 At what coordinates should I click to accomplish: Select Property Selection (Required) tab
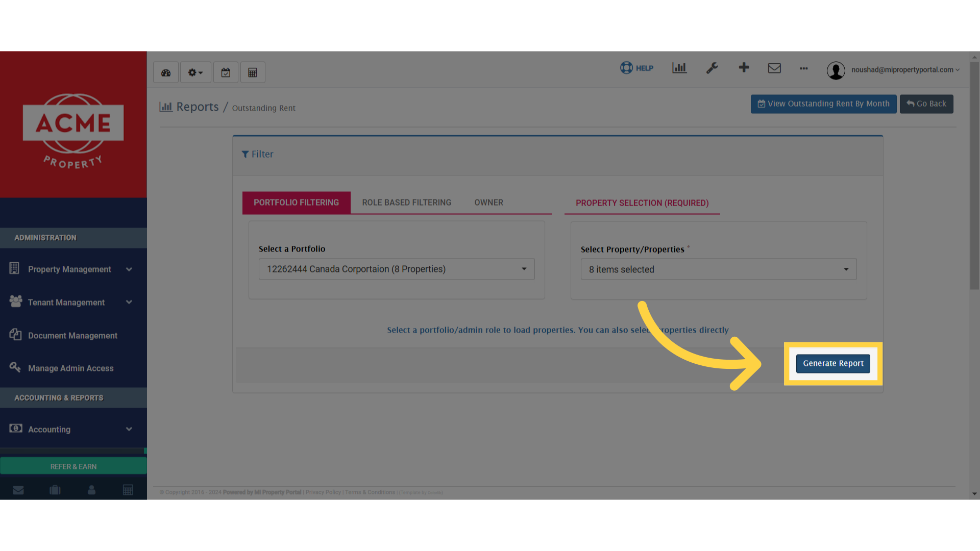(642, 203)
